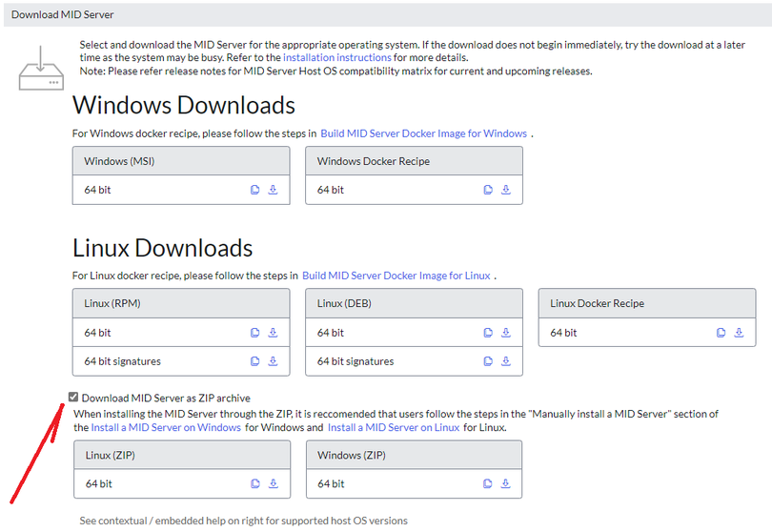The height and width of the screenshot is (532, 772).
Task: Download the Windows (MSI) 64 bit installer
Action: (273, 190)
